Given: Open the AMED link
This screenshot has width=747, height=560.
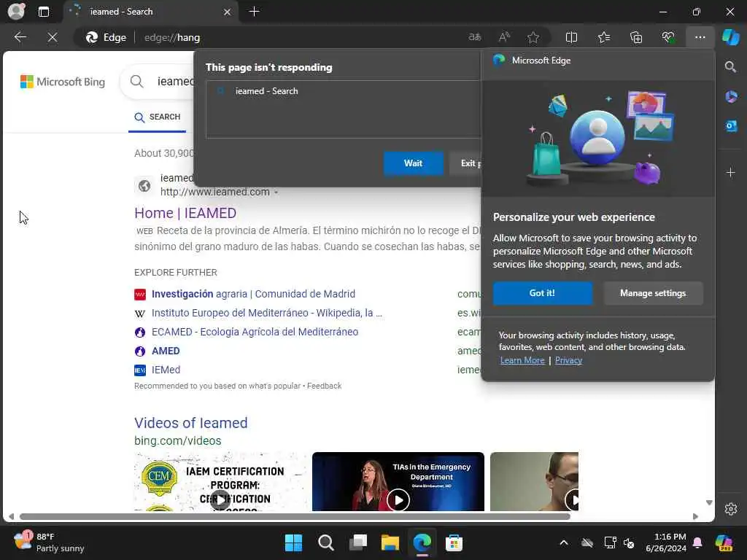Looking at the screenshot, I should (x=166, y=351).
